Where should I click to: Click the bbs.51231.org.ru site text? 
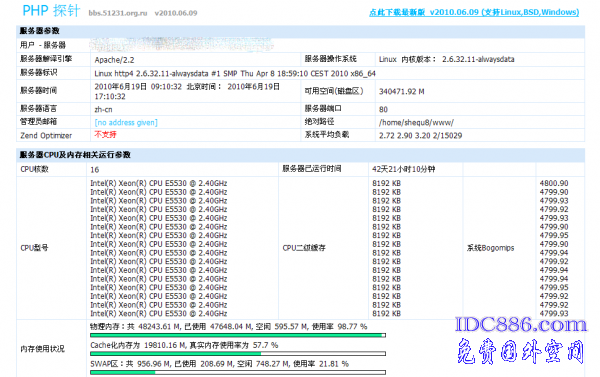tap(118, 13)
